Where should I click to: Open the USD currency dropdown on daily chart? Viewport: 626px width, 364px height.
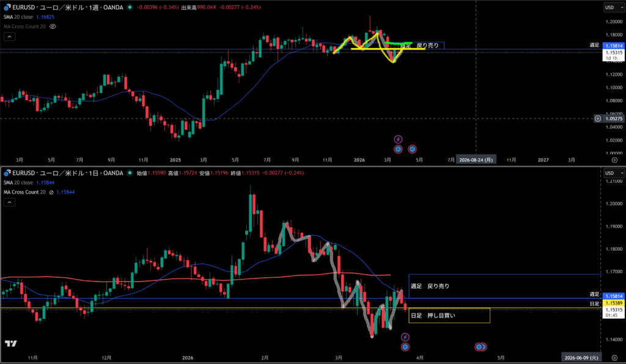611,173
